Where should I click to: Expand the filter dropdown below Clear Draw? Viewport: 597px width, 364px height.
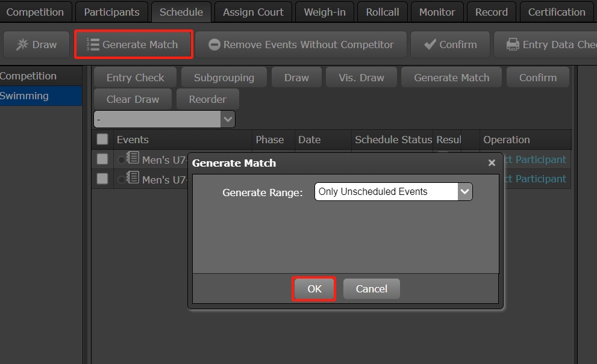(x=228, y=119)
